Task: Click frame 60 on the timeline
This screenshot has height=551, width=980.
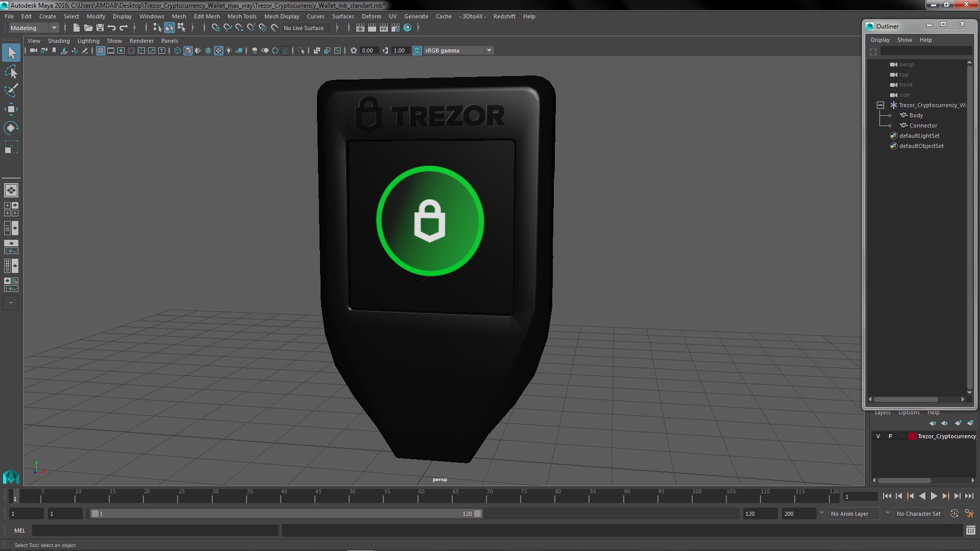Action: (x=422, y=496)
